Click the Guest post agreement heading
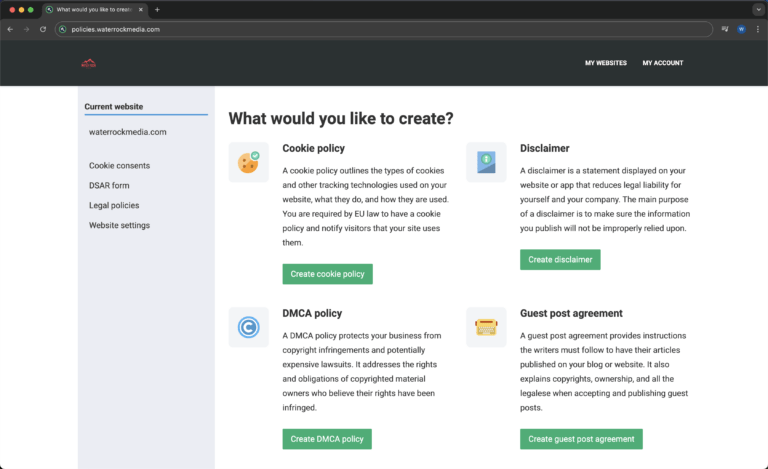 571,313
